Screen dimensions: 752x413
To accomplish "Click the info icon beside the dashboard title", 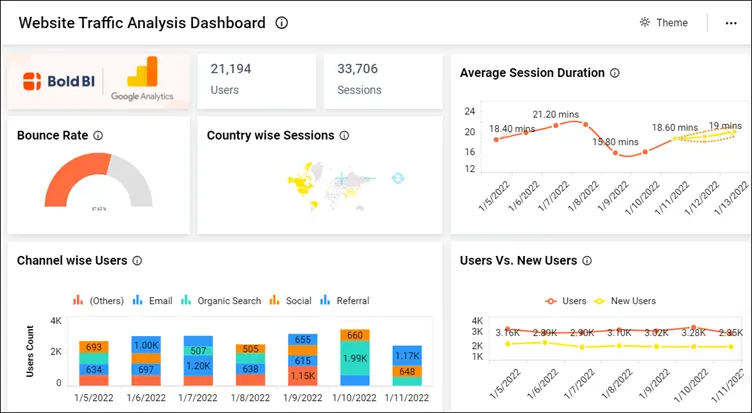I will click(x=282, y=23).
